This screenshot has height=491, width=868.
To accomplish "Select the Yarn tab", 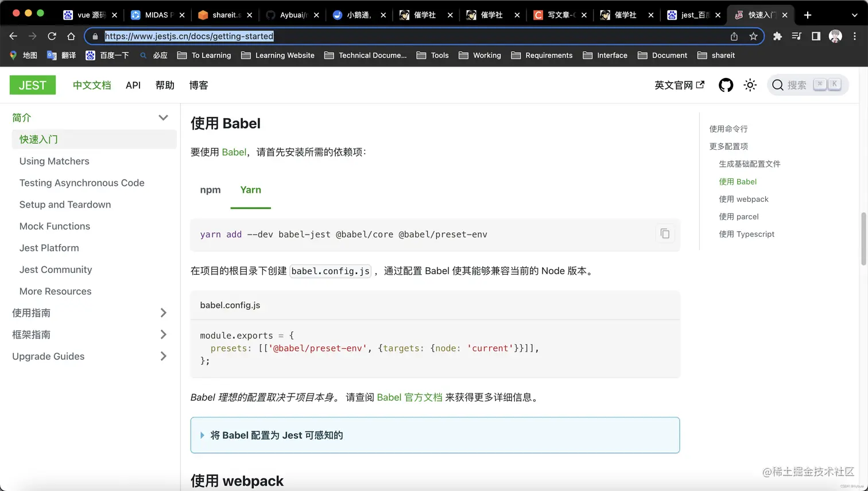I will 250,190.
